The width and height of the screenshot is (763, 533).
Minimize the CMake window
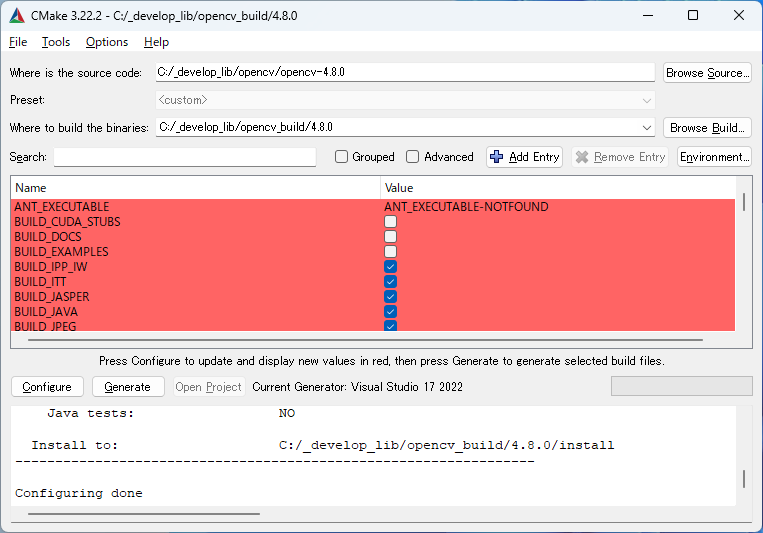(x=648, y=16)
